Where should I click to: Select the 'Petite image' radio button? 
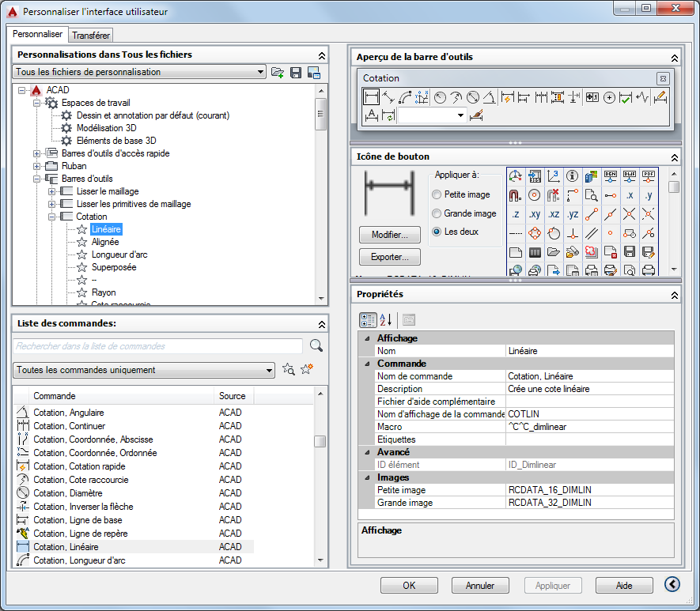coord(437,194)
